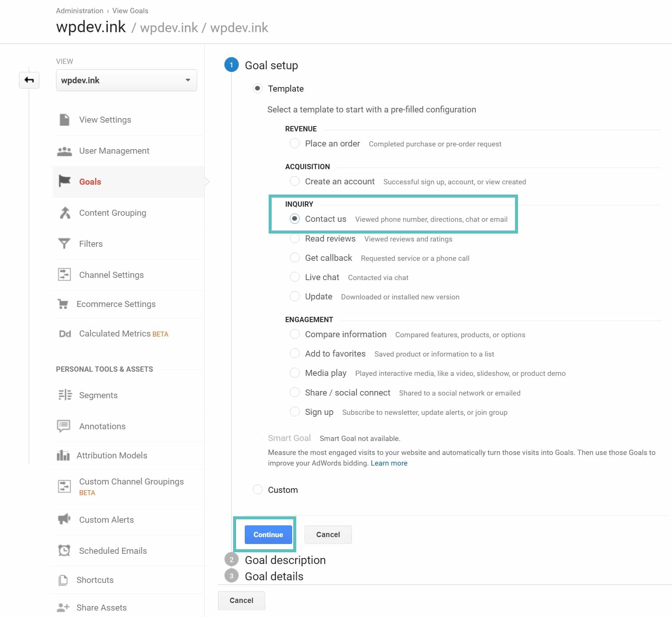Select the Filters funnel icon
This screenshot has width=672, height=617.
point(64,243)
